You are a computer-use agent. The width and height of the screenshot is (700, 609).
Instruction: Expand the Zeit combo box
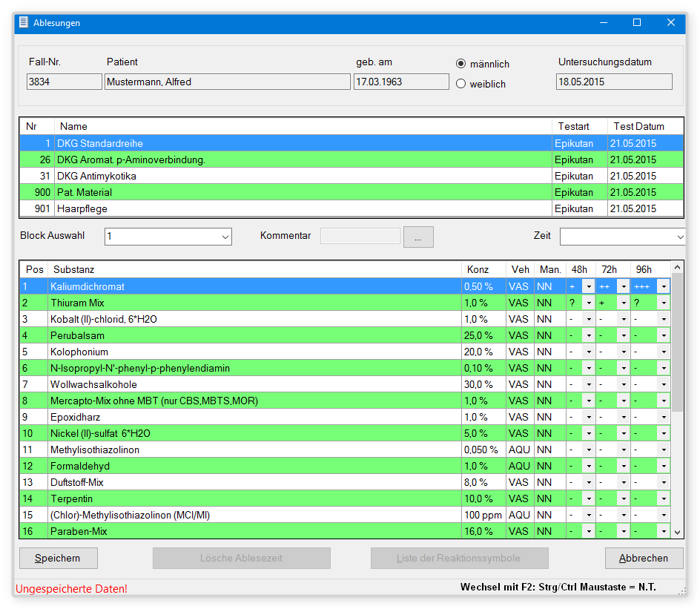pyautogui.click(x=680, y=237)
